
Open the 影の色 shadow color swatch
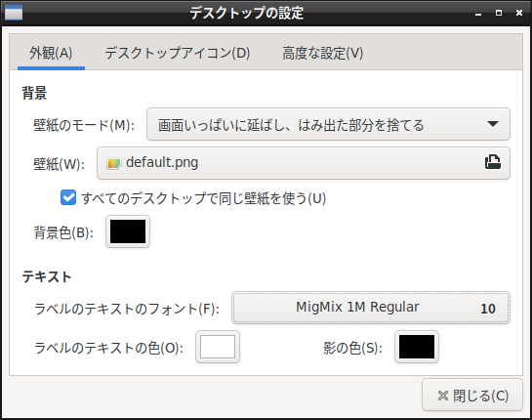[x=417, y=347]
